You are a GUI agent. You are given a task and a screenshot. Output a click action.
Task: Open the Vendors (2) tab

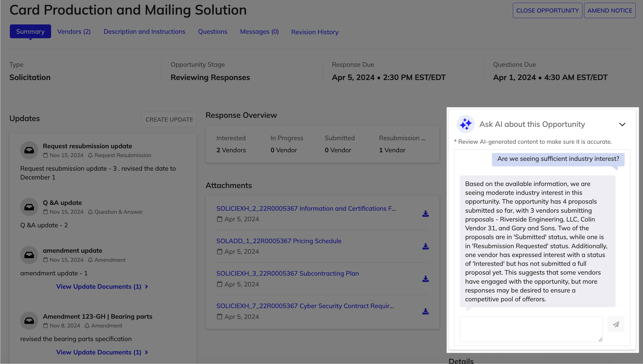(74, 31)
